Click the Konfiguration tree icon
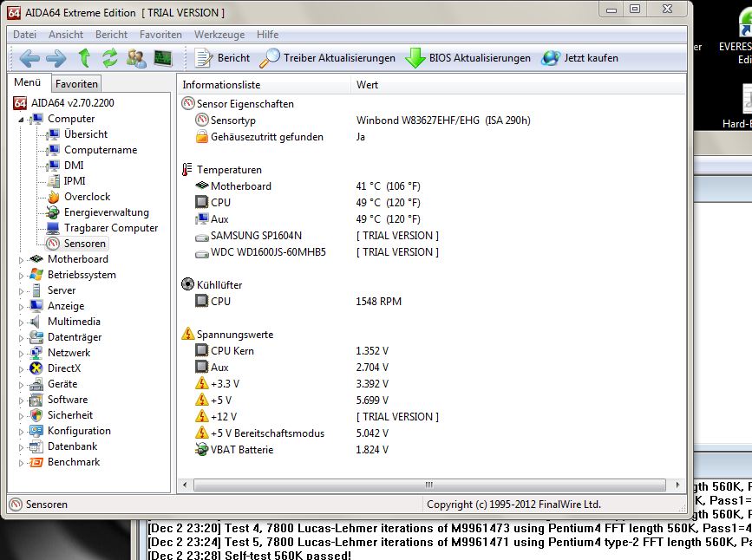Image resolution: width=752 pixels, height=560 pixels. [x=36, y=431]
